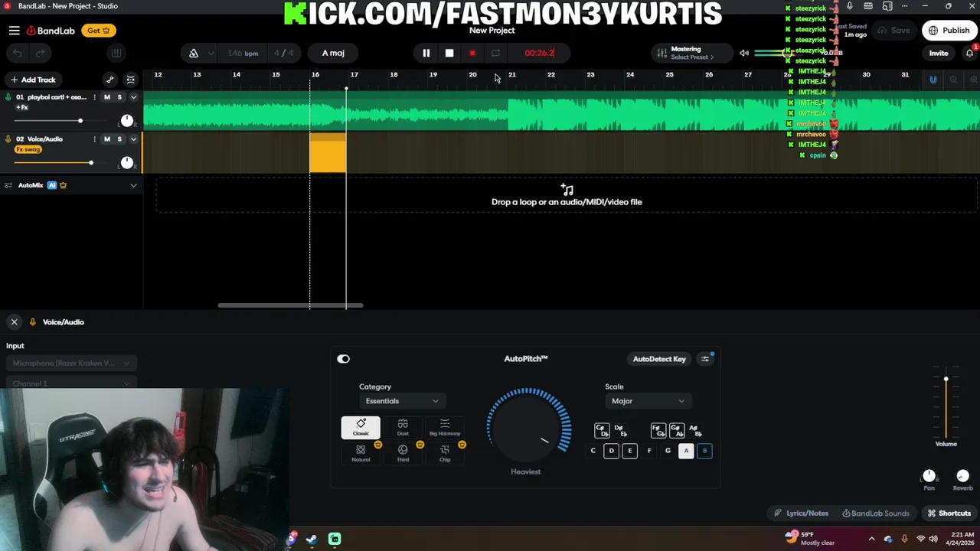Expand track 01 chevron
Screen dimensions: 980x551
click(x=133, y=97)
